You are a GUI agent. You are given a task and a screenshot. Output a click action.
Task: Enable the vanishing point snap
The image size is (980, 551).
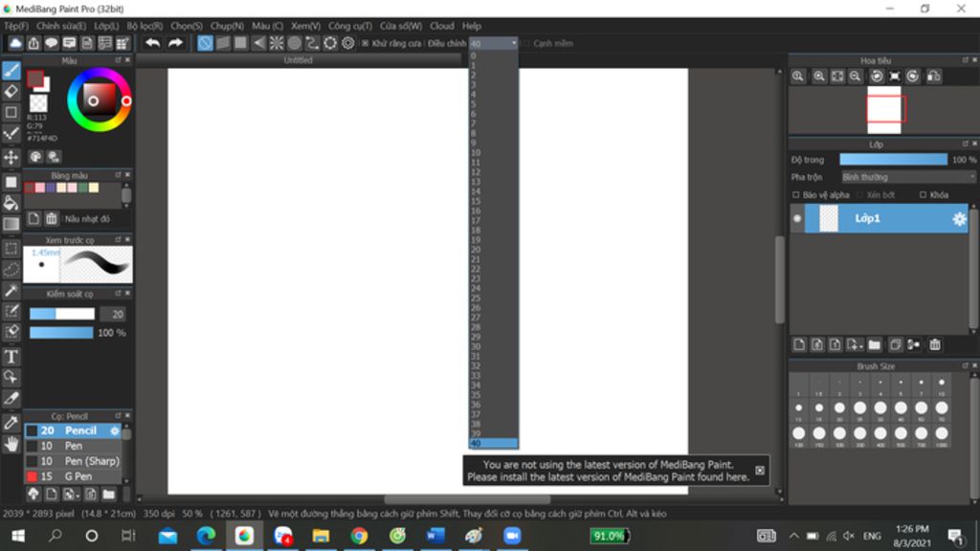point(258,43)
